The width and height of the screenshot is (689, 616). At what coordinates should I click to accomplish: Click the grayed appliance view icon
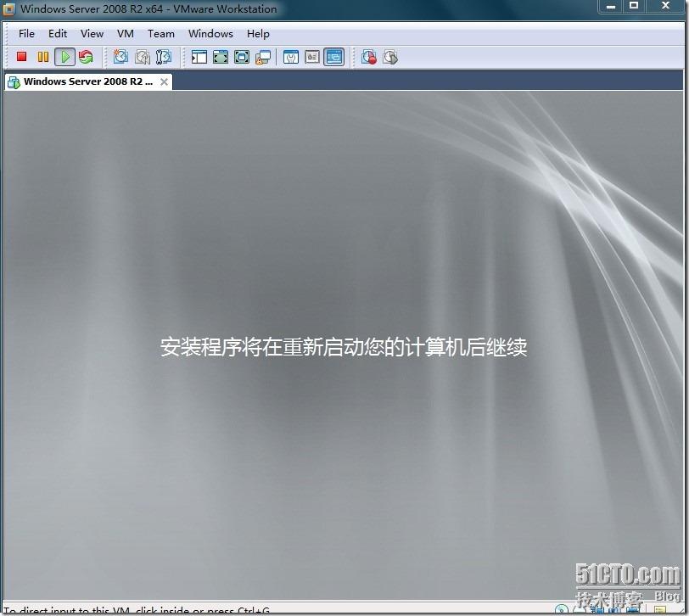(312, 57)
